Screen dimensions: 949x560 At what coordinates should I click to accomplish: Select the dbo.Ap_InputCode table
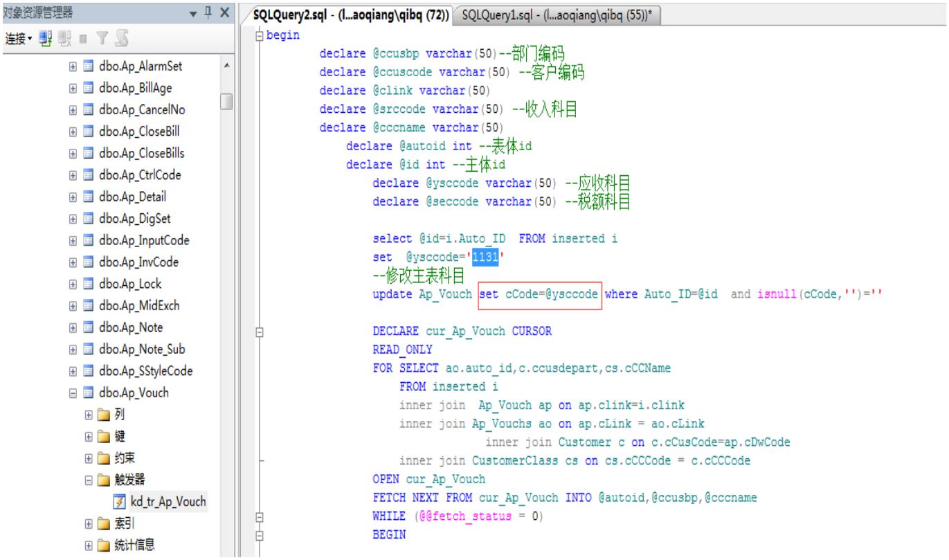144,240
